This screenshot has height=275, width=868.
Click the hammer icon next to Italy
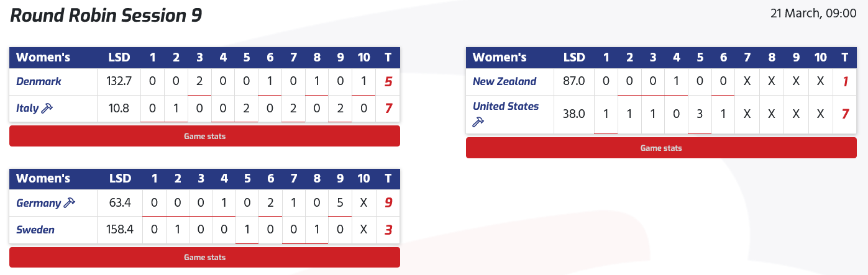point(47,109)
